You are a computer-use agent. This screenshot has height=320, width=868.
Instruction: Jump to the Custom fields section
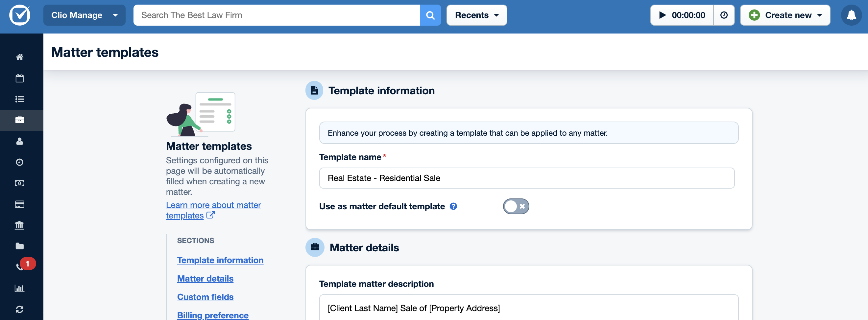[205, 297]
